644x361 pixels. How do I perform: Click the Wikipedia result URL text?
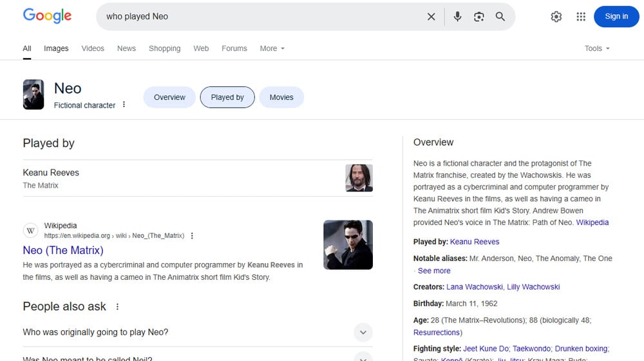(x=114, y=235)
